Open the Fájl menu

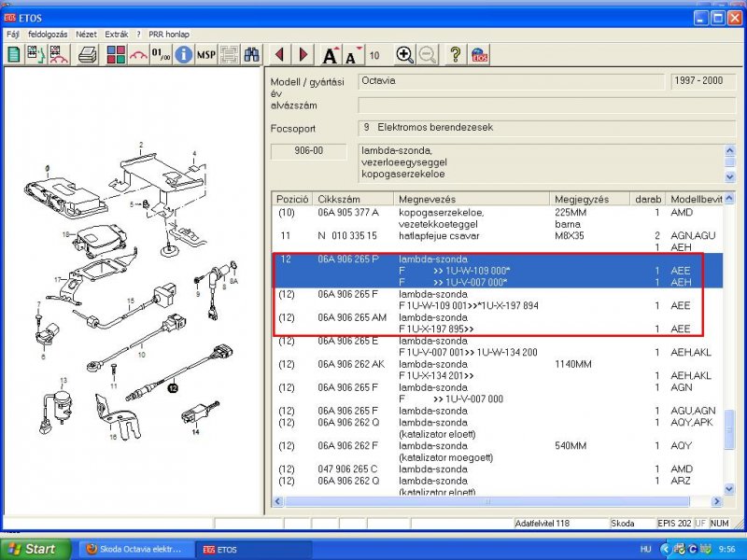pos(13,35)
